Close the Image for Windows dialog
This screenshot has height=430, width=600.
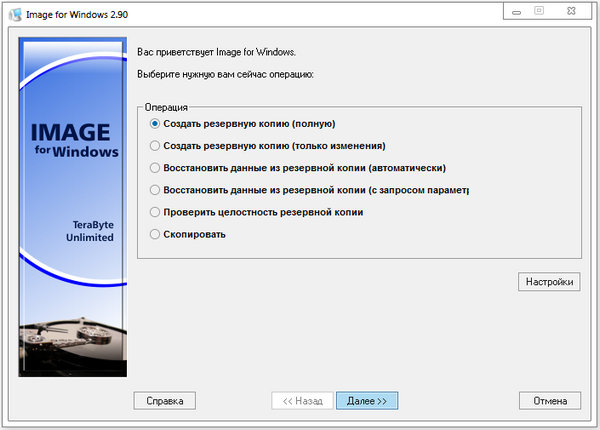[573, 10]
